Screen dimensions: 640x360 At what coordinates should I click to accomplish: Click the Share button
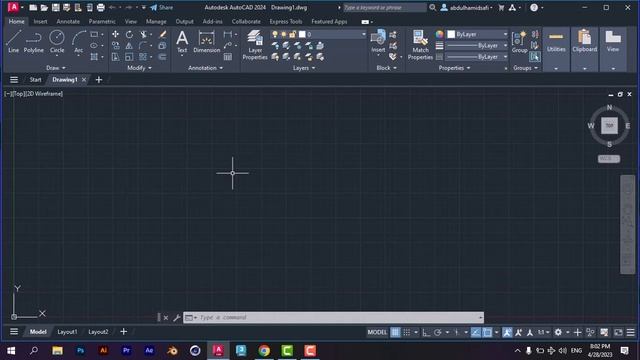coord(162,7)
